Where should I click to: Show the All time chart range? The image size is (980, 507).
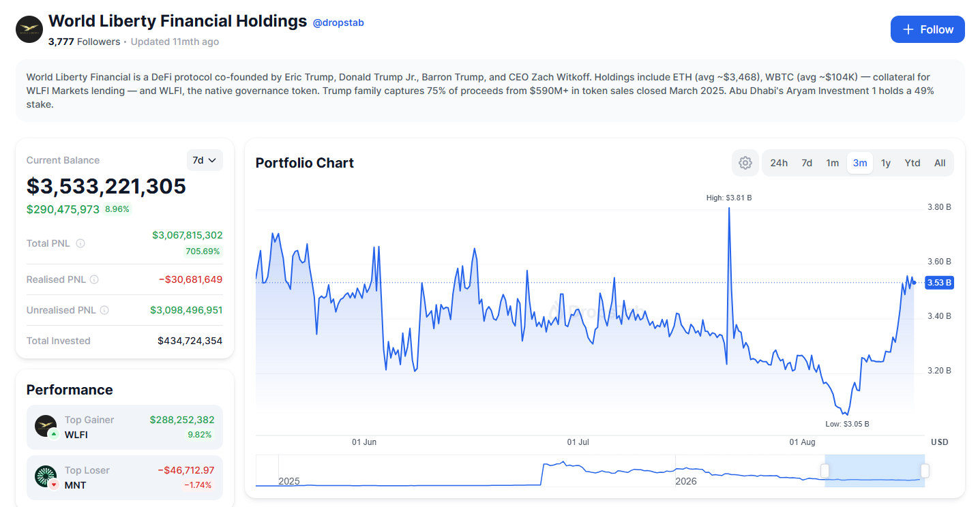(940, 163)
